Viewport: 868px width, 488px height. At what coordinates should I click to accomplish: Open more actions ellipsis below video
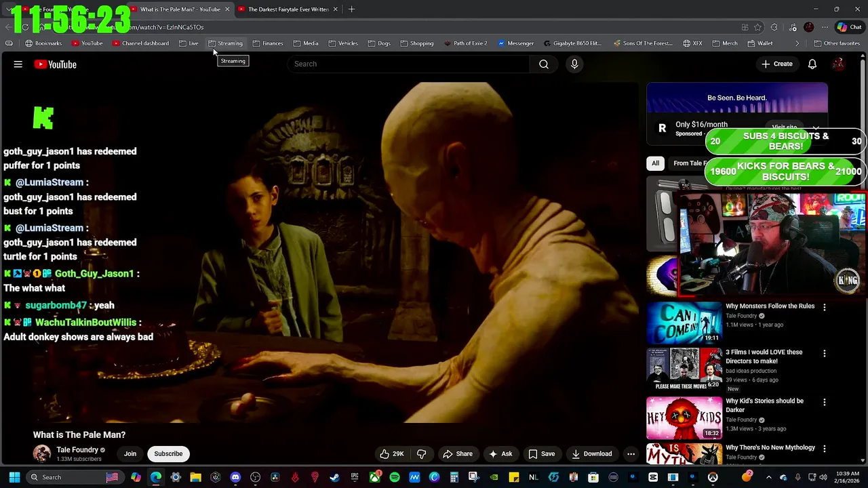(631, 454)
